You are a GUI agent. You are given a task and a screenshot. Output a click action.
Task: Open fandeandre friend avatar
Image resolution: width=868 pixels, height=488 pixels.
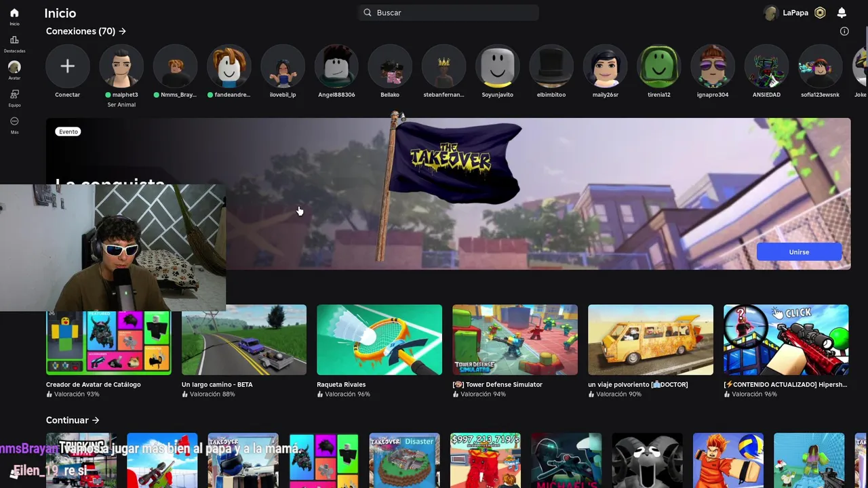pos(229,66)
